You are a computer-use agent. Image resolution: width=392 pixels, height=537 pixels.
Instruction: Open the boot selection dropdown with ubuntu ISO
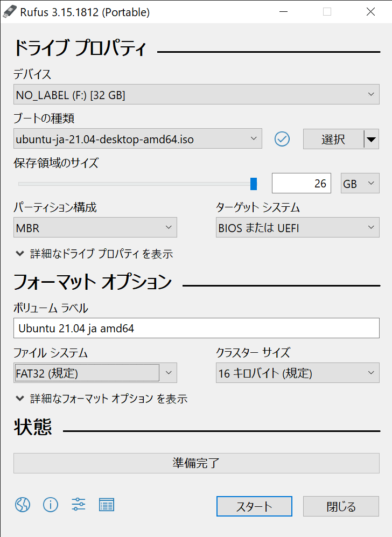pos(138,139)
